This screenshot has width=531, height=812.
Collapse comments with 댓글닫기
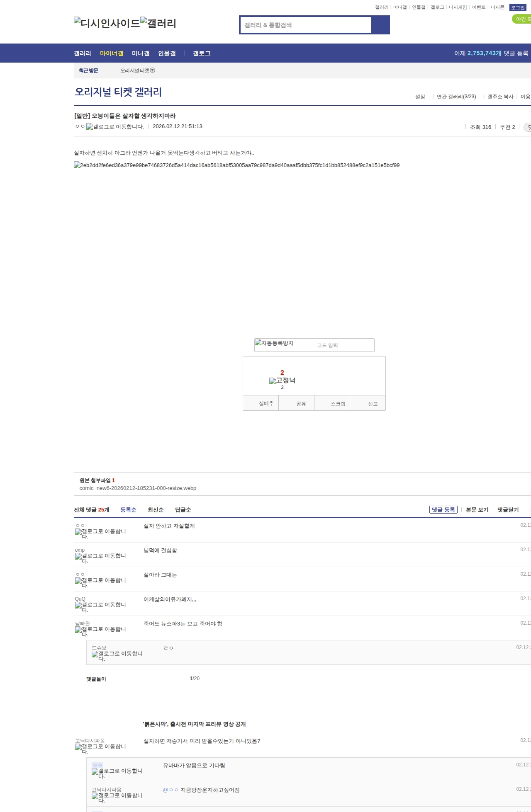508,510
